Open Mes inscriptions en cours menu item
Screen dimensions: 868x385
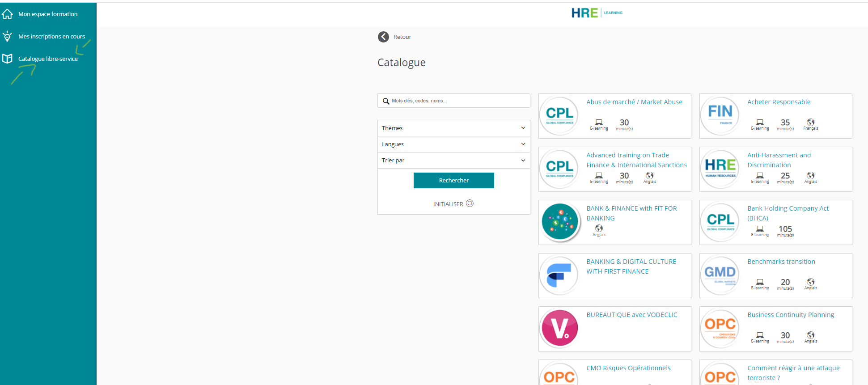click(51, 37)
